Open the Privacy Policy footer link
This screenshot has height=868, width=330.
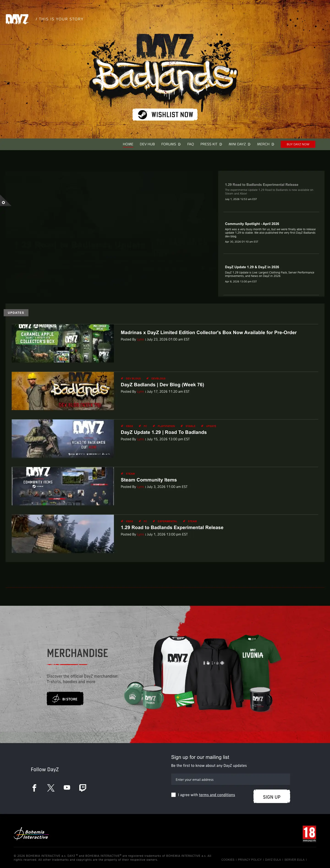250,860
